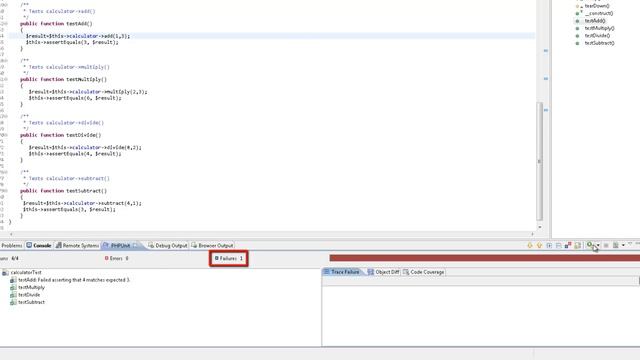640x360 pixels.
Task: Click Failures count label
Action: (229, 258)
